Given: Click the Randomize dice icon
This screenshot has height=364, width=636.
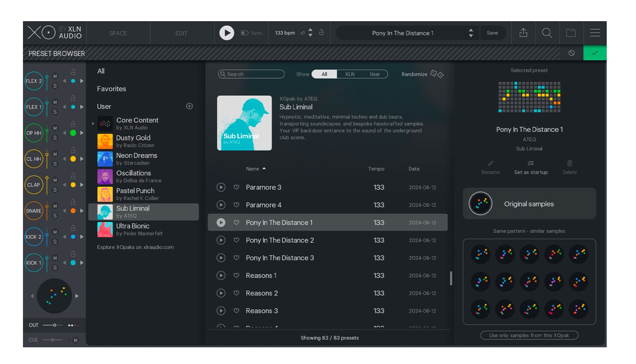Looking at the screenshot, I should click(437, 74).
